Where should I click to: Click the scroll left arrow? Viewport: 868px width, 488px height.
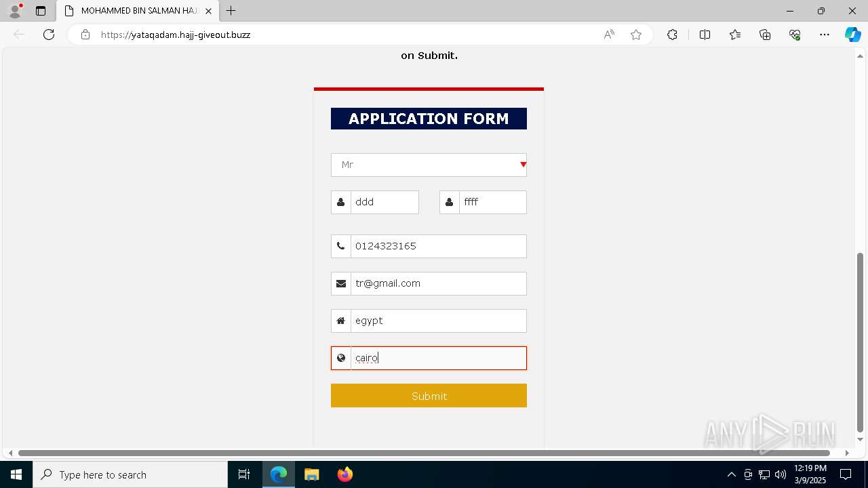coord(9,453)
